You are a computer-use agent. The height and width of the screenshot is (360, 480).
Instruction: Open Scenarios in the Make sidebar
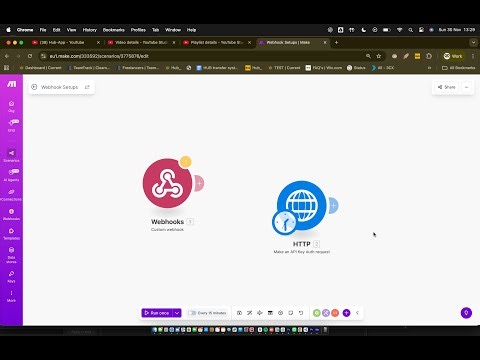[11, 156]
